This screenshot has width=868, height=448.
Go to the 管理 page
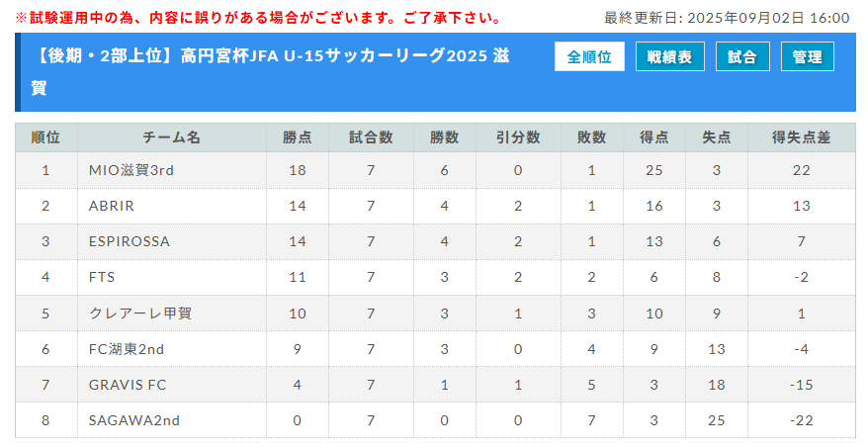coord(807,56)
